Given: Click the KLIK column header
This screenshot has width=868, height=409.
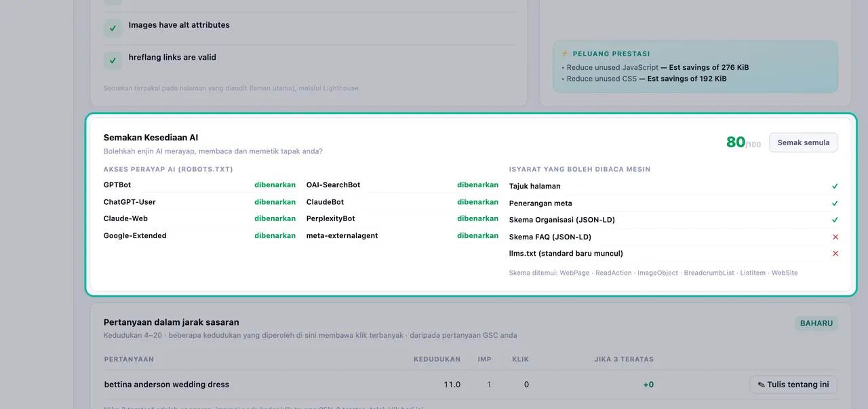Looking at the screenshot, I should 521,359.
